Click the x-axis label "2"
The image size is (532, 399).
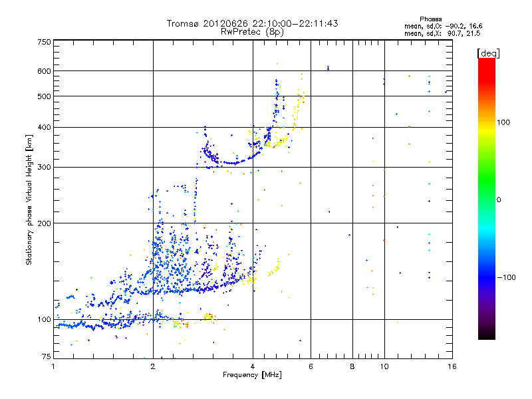click(153, 366)
